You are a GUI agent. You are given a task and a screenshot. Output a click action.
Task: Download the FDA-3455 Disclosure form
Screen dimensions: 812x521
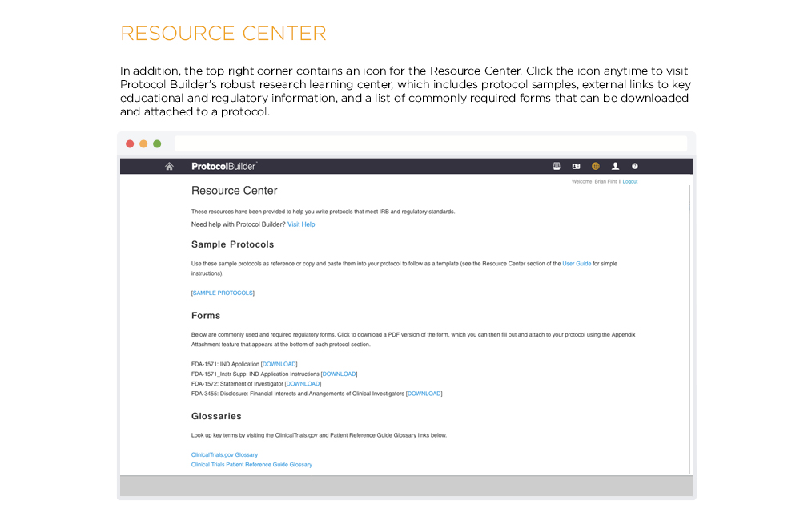tap(424, 394)
